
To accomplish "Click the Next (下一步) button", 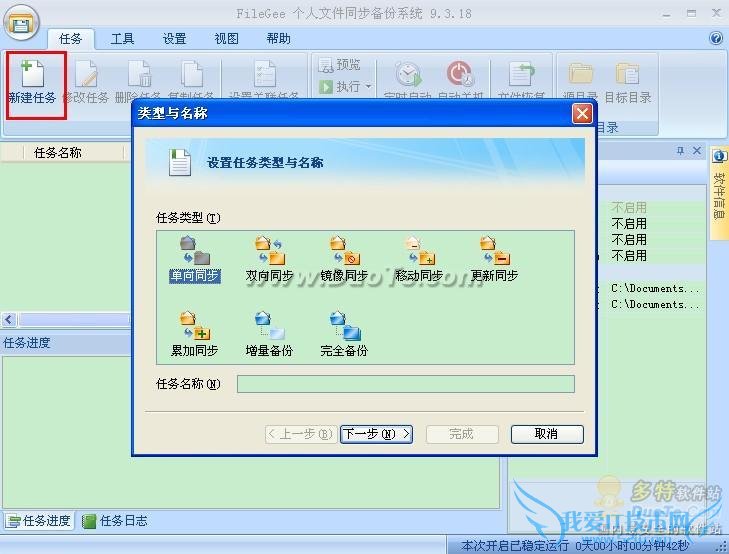I will [x=376, y=434].
